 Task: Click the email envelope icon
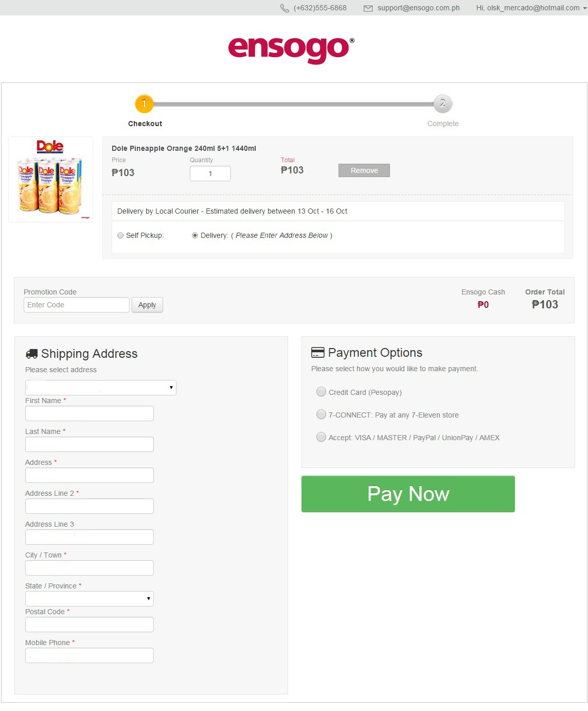click(x=368, y=8)
